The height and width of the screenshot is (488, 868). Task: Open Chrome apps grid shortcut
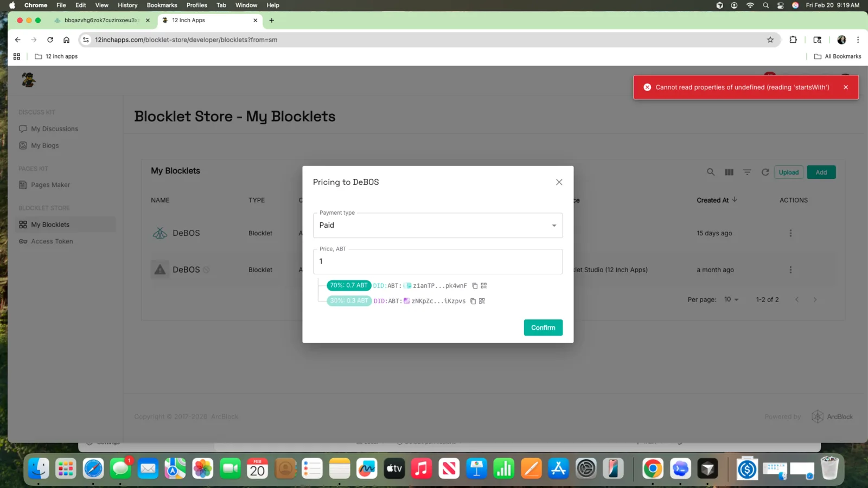click(x=17, y=56)
